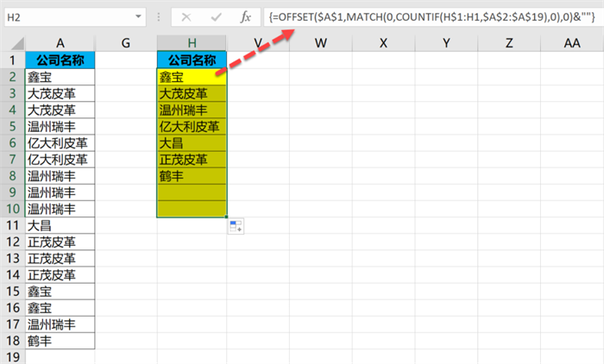Click the formula bar options dots

[x=160, y=17]
